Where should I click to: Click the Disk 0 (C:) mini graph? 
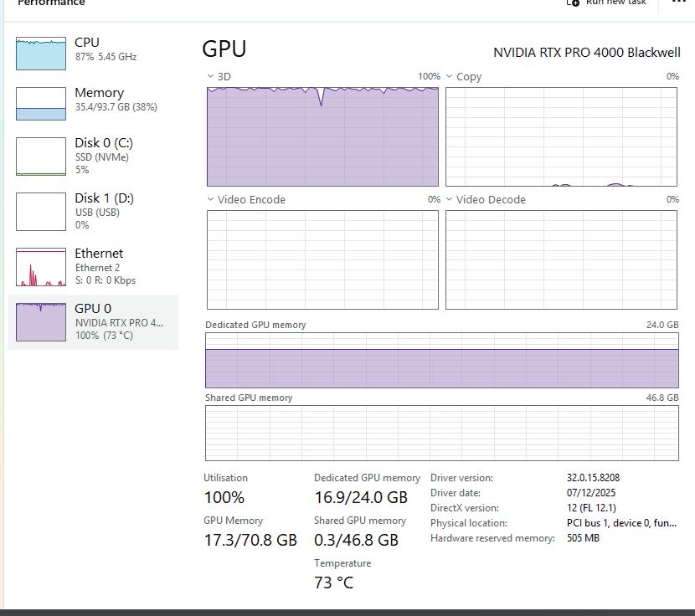[x=41, y=157]
